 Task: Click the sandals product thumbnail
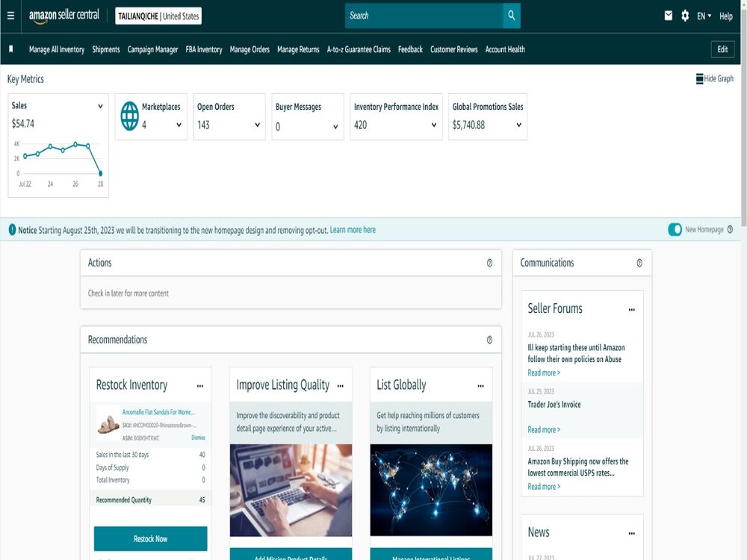click(108, 423)
